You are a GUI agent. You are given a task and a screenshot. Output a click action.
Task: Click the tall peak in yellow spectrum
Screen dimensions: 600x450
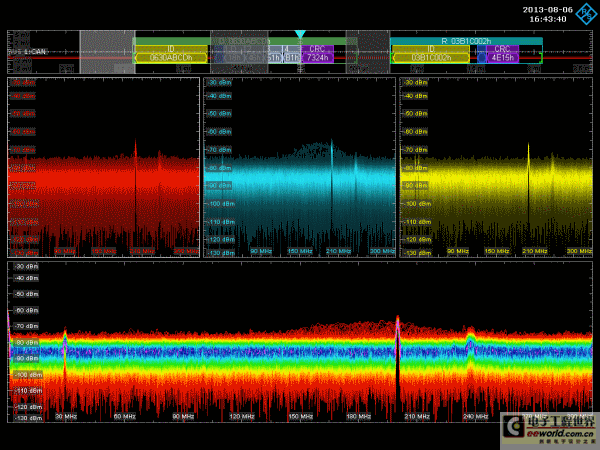528,151
